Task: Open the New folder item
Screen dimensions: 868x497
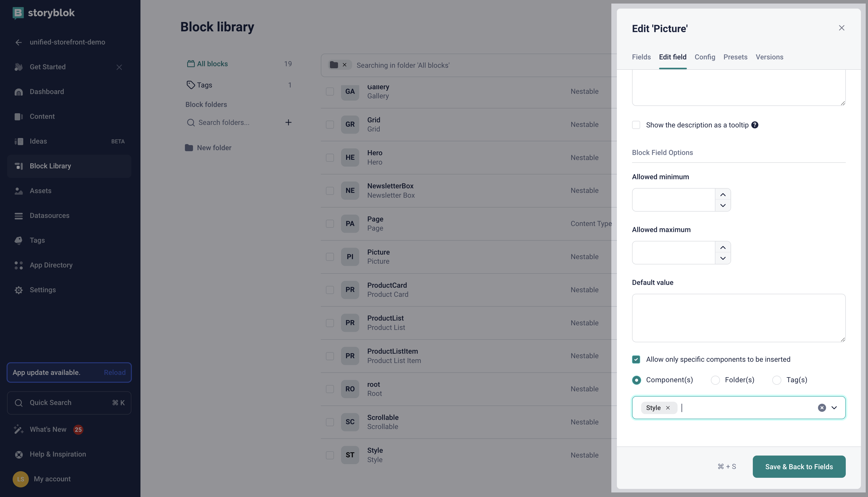Action: click(x=208, y=148)
